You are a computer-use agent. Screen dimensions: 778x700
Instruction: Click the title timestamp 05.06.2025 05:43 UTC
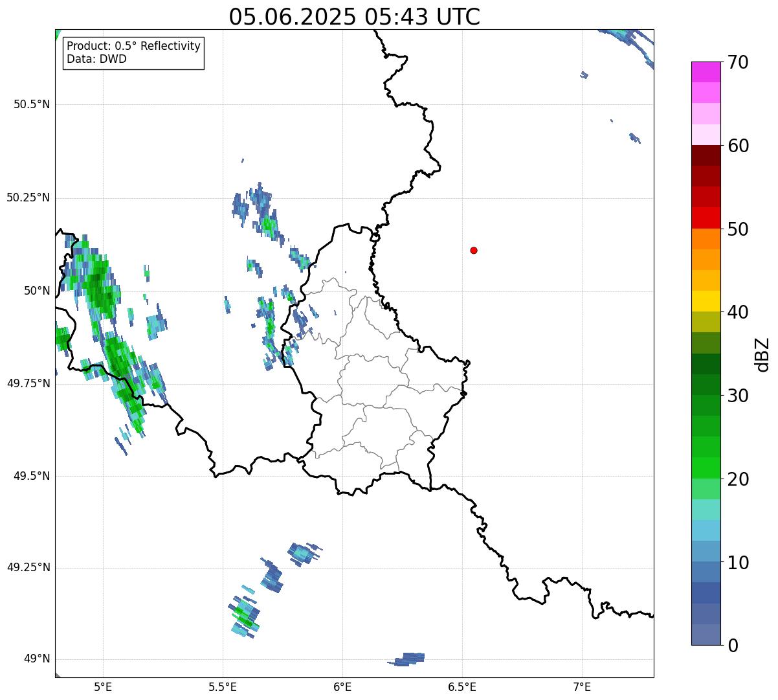[x=355, y=16]
